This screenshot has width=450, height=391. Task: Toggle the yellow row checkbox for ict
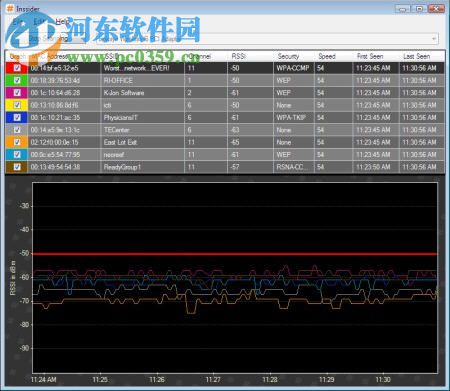17,105
